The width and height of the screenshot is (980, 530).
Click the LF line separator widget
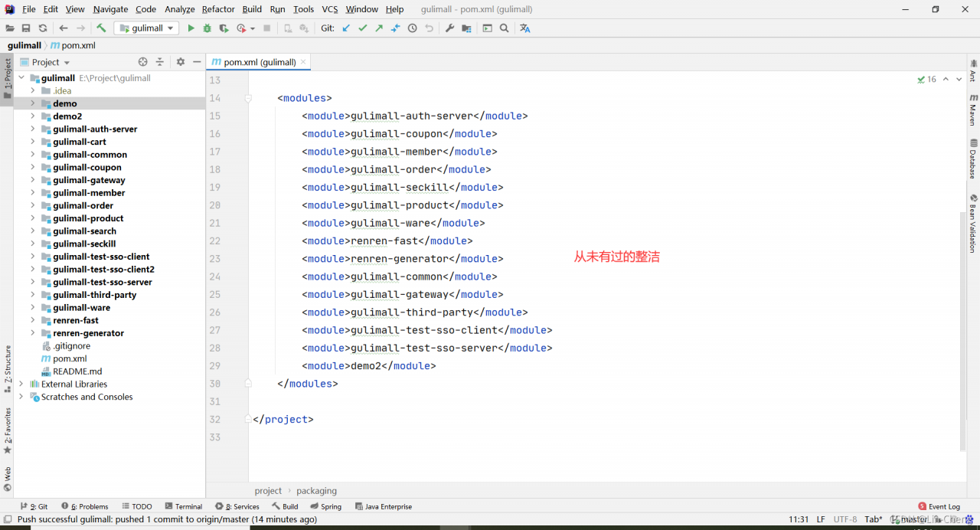click(821, 519)
